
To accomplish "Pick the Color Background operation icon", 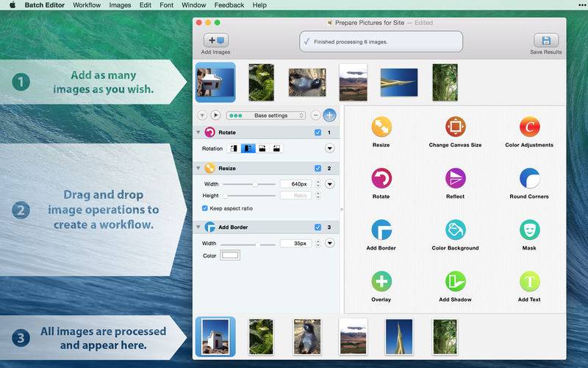I will point(455,230).
